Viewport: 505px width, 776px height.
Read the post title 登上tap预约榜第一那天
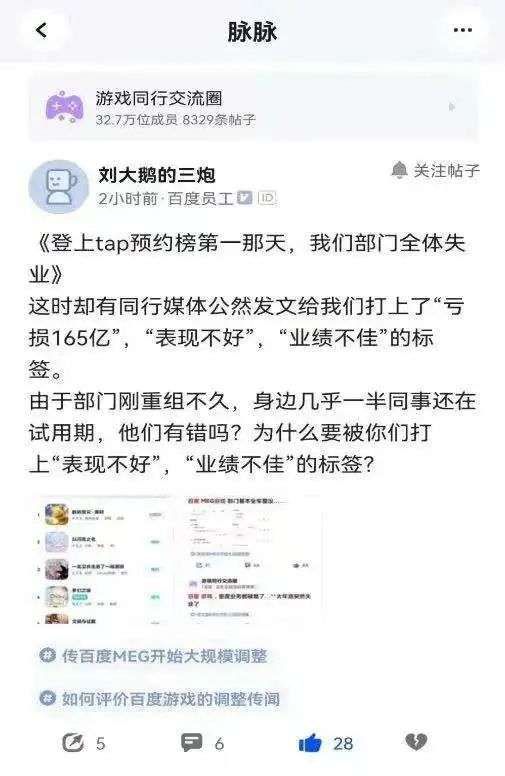(x=248, y=258)
